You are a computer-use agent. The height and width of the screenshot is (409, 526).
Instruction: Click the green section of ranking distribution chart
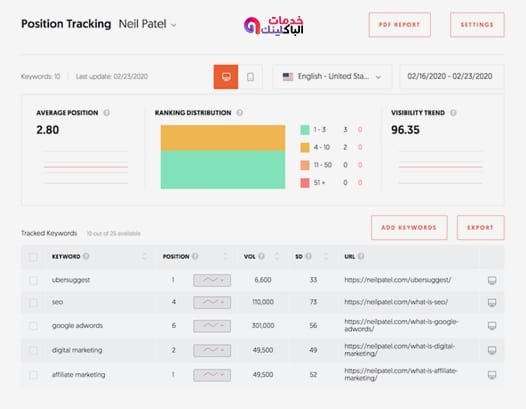[223, 169]
